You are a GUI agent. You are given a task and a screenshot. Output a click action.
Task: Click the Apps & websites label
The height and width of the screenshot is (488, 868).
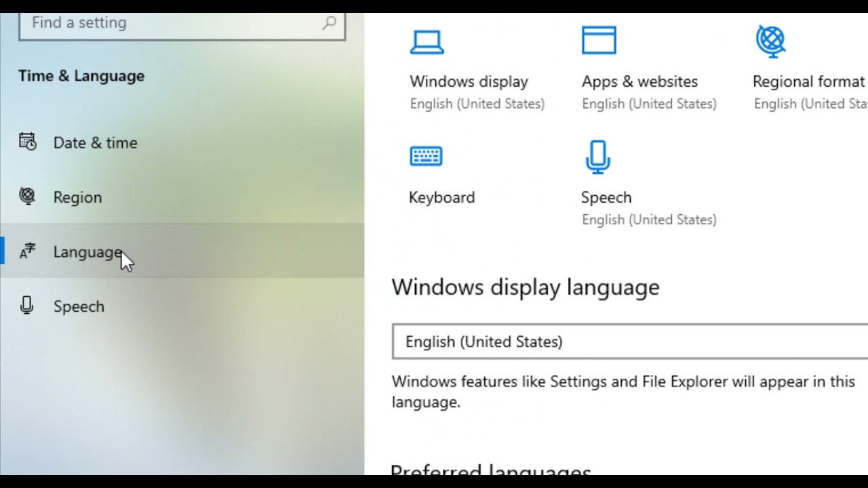pos(639,81)
